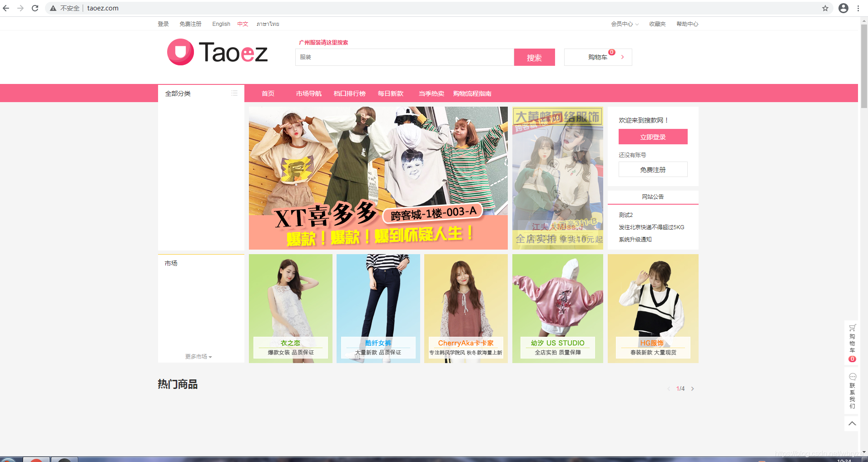Focus the search input field with 服装
This screenshot has height=462, width=868.
(405, 57)
